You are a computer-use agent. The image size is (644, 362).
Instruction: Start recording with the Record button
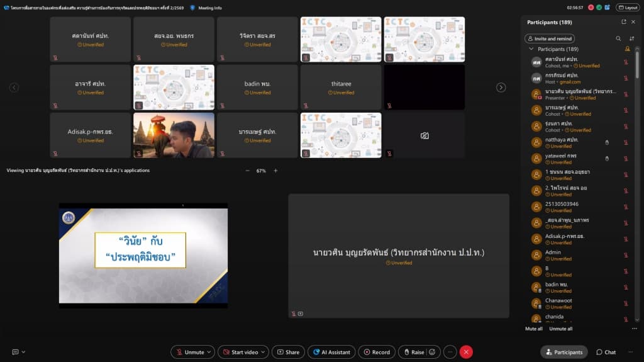pos(377,352)
